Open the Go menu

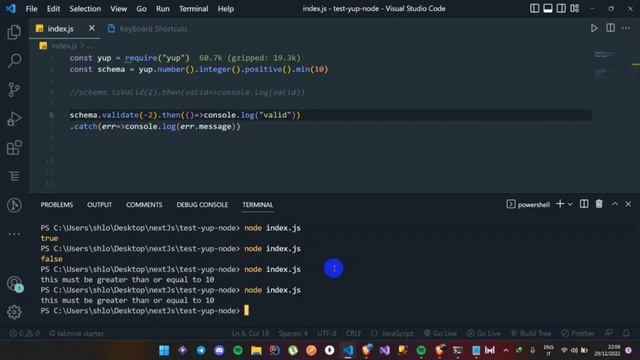(141, 9)
